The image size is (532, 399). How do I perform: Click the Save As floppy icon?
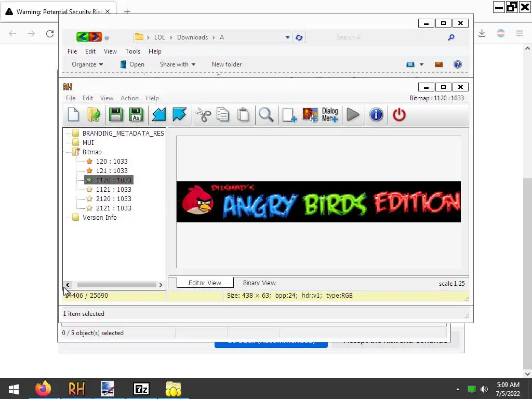(x=136, y=115)
